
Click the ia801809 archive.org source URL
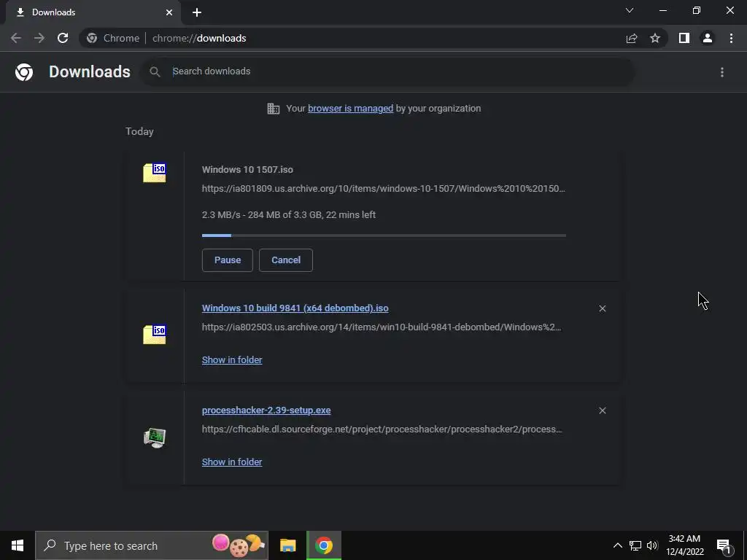tap(384, 189)
